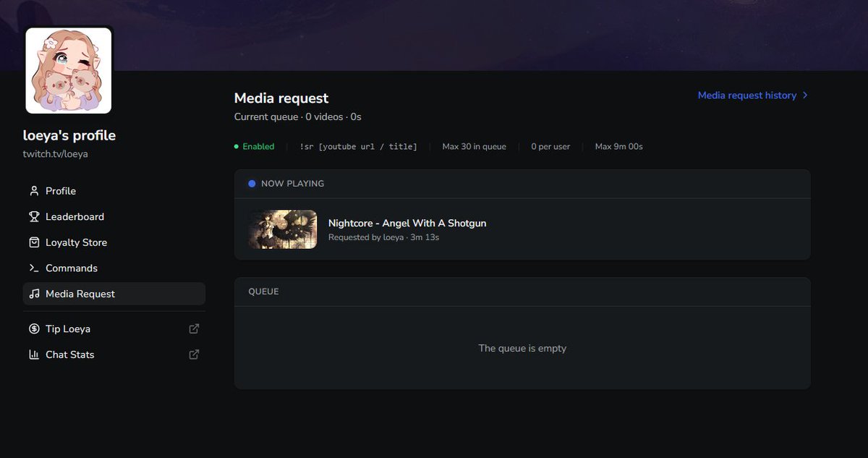Click the music note icon beside Media Request

(x=34, y=294)
